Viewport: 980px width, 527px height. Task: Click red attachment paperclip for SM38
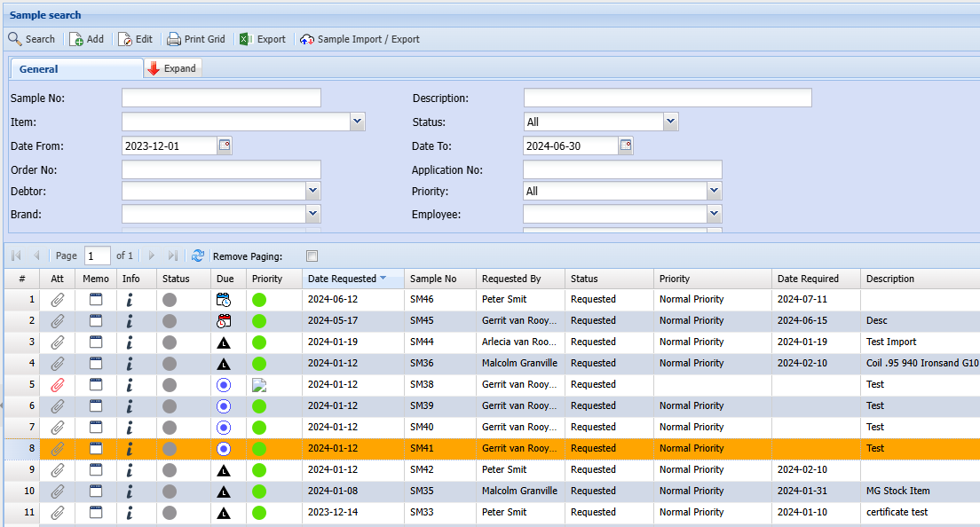point(57,384)
